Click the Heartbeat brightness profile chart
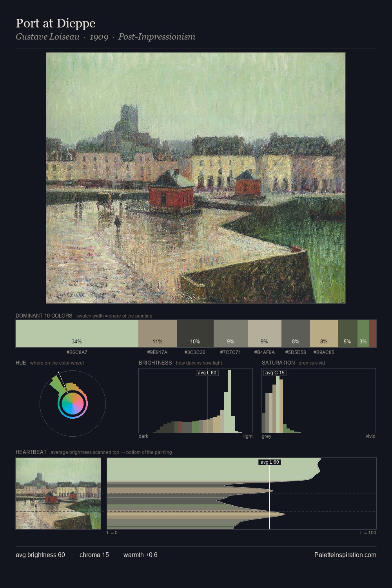 click(x=241, y=494)
